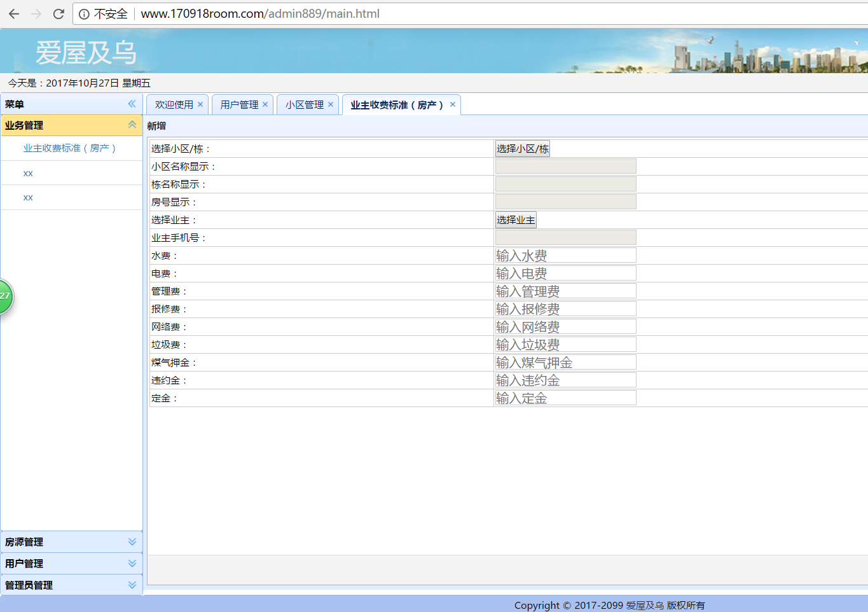Viewport: 868px width, 612px height.
Task: Click the 房号显示 read-only field
Action: click(x=565, y=202)
